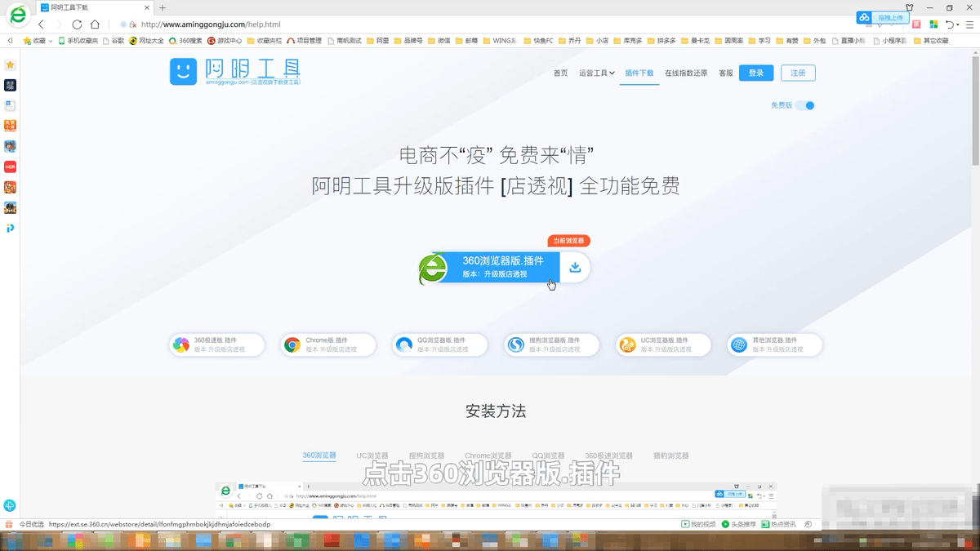Select the 猎豹浏览器 install method tab
Viewport: 980px width, 551px height.
(670, 455)
